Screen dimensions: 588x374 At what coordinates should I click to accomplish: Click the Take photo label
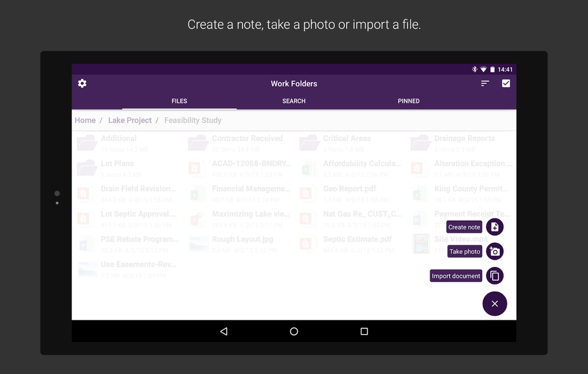coord(464,251)
